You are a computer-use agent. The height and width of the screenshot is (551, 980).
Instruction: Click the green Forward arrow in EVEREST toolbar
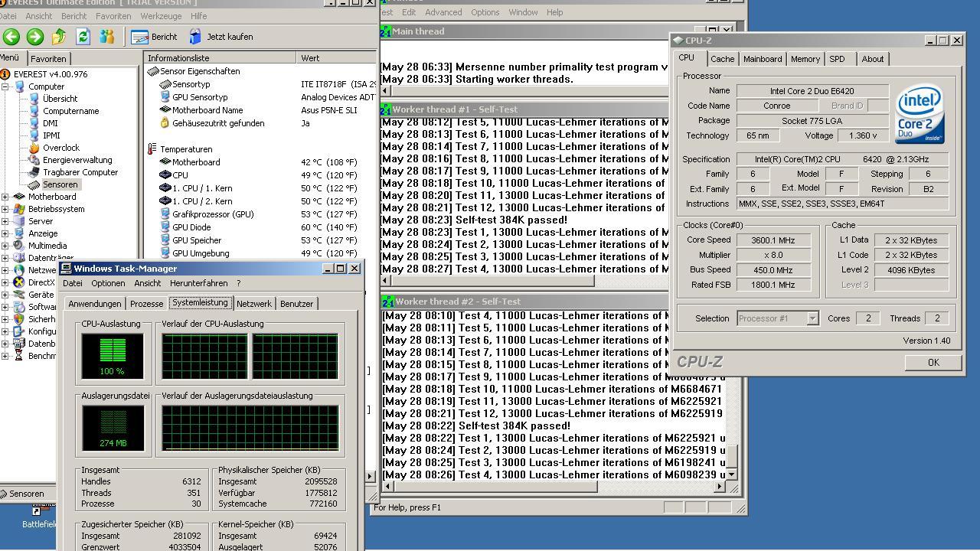34,36
